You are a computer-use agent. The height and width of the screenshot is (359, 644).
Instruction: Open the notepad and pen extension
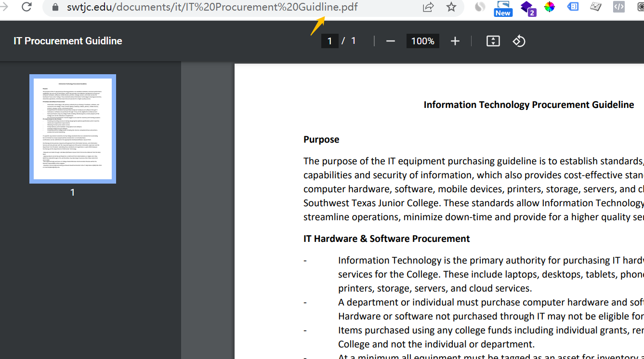point(596,7)
